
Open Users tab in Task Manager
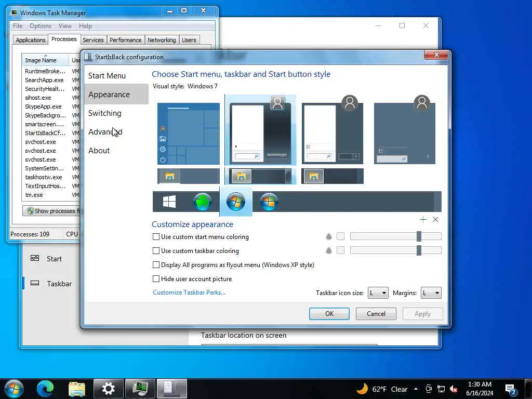coord(189,40)
